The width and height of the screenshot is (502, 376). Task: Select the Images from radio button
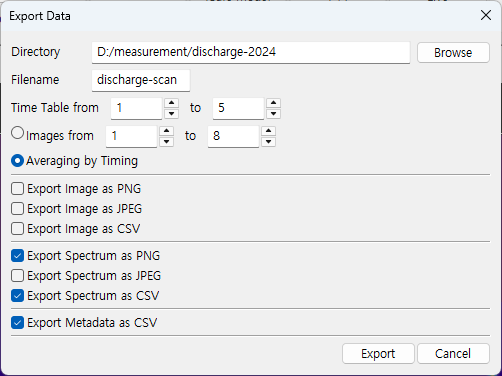click(17, 133)
